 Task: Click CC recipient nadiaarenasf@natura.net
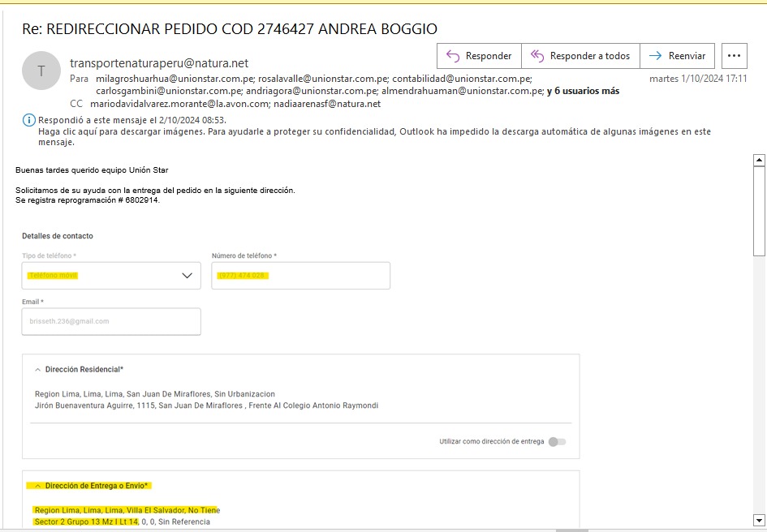327,104
